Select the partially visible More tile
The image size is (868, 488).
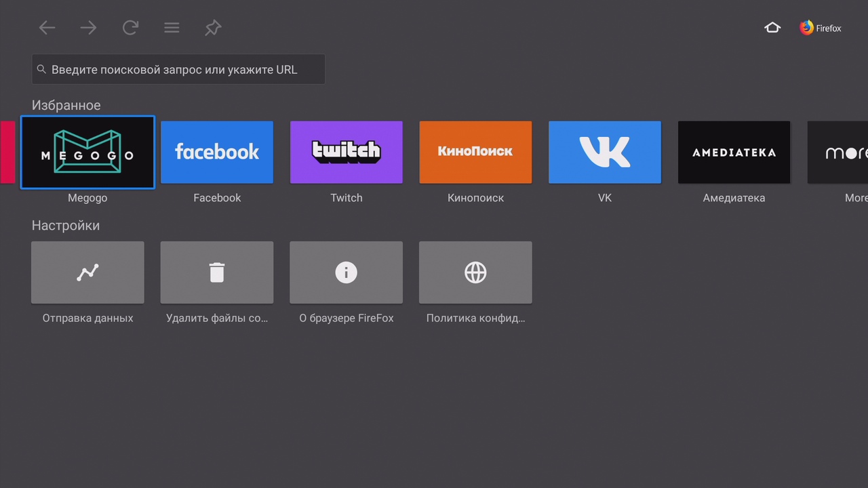[838, 152]
